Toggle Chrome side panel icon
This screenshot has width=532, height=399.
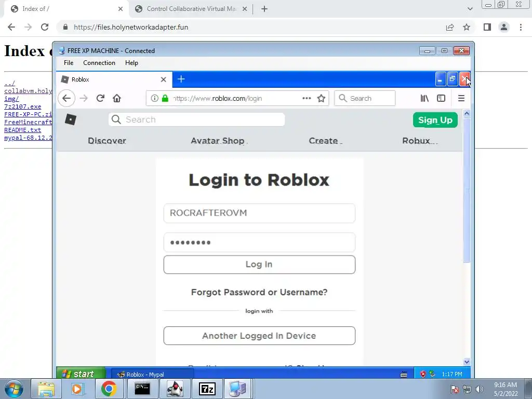(487, 27)
